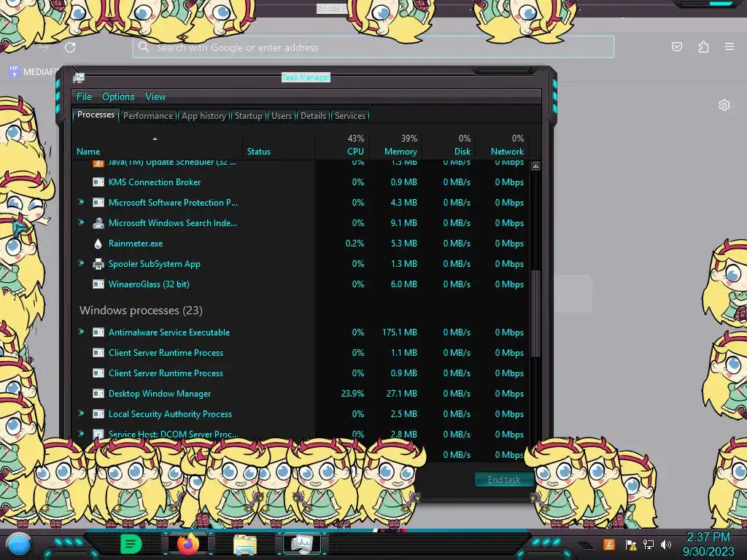Select the WinaeroGlass (32 bit) row

(300, 284)
